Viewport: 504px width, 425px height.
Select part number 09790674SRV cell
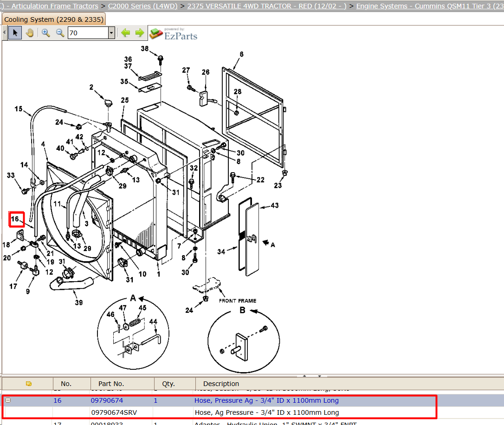[114, 412]
